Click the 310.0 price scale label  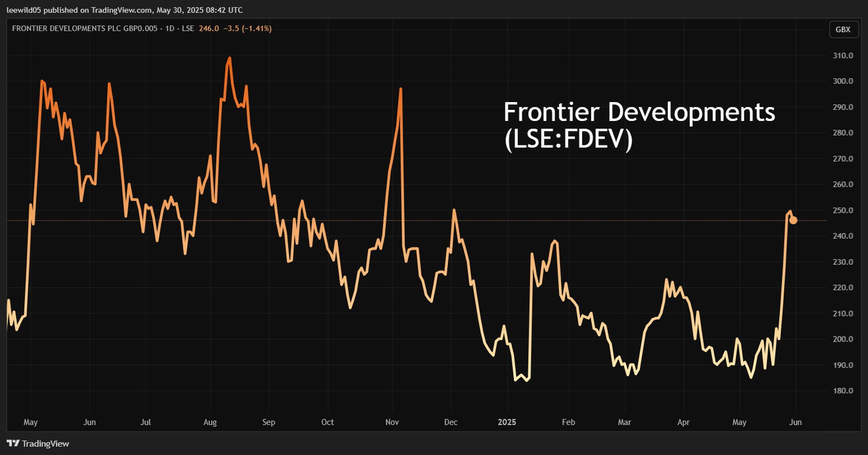842,55
